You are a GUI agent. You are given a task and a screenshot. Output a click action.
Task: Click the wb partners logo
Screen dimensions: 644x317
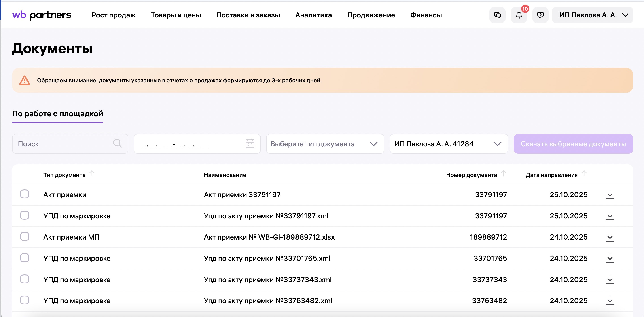pyautogui.click(x=42, y=15)
